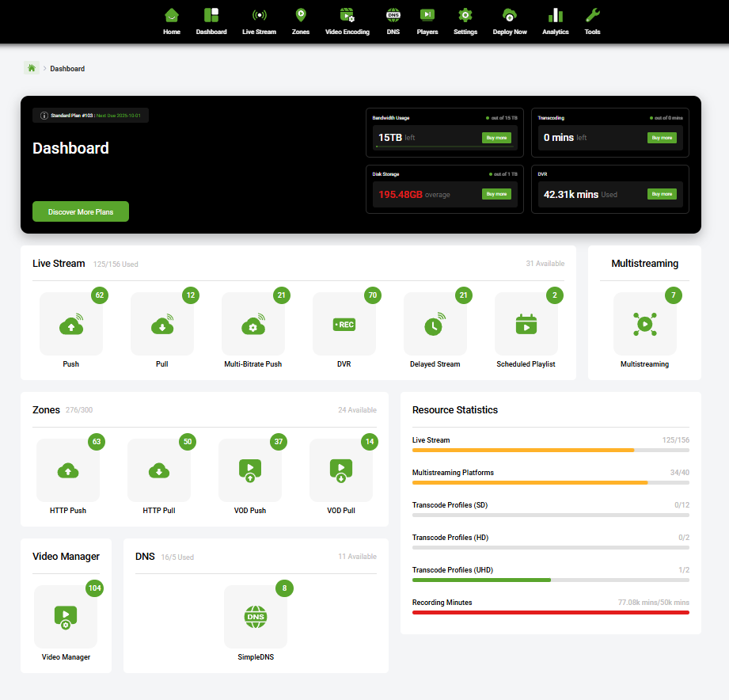The image size is (729, 700).
Task: Open the Video Manager icon
Action: pyautogui.click(x=66, y=616)
